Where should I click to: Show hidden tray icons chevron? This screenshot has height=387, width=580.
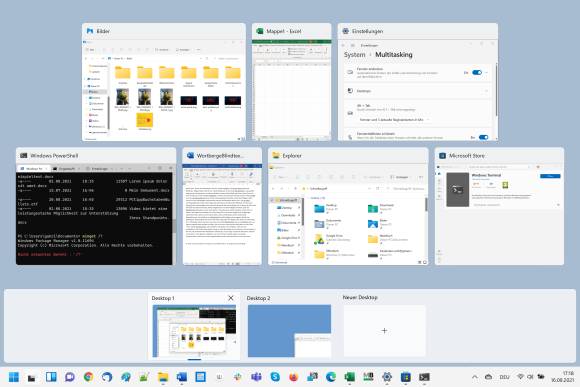pos(475,377)
